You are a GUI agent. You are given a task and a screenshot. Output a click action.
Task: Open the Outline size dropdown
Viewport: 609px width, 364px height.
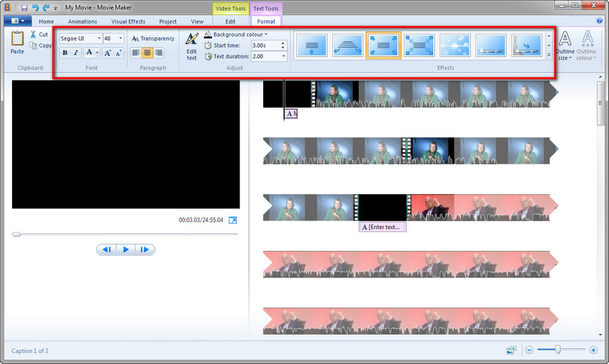click(565, 45)
